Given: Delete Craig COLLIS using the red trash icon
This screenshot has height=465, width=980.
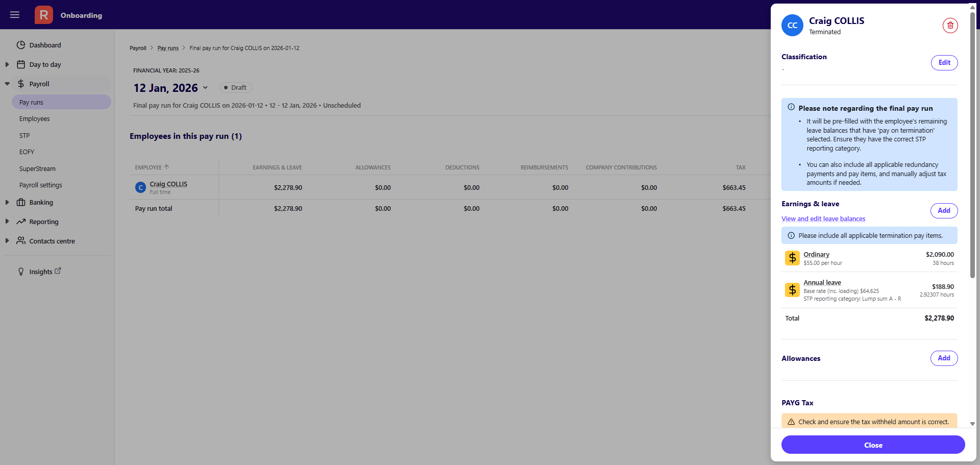Looking at the screenshot, I should 950,26.
